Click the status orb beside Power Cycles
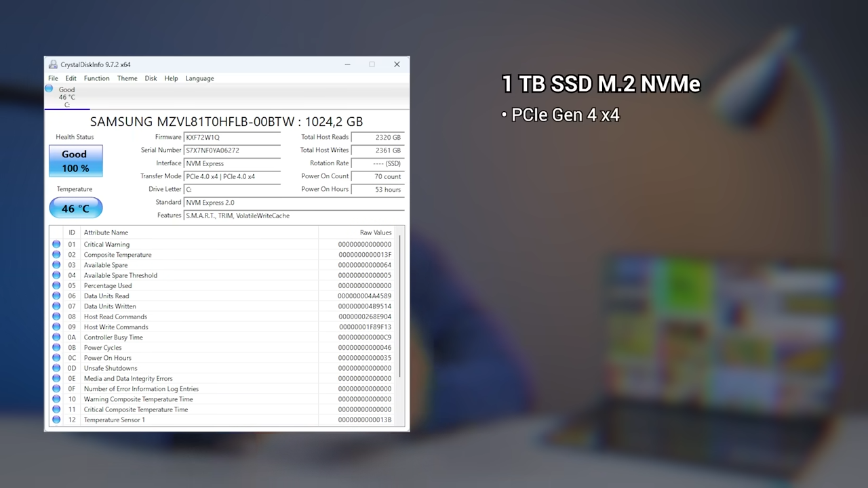868x488 pixels. click(x=56, y=348)
